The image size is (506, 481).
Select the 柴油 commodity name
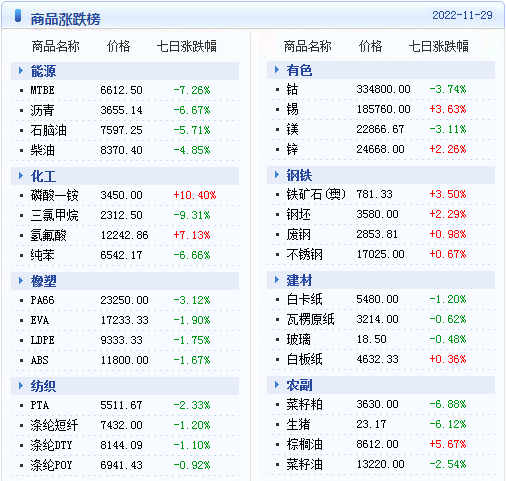(42, 150)
